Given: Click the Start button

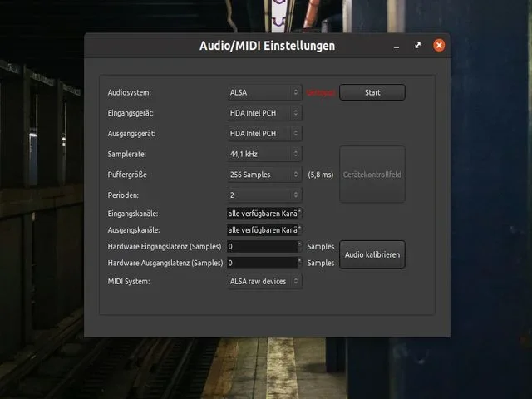Looking at the screenshot, I should coord(372,92).
